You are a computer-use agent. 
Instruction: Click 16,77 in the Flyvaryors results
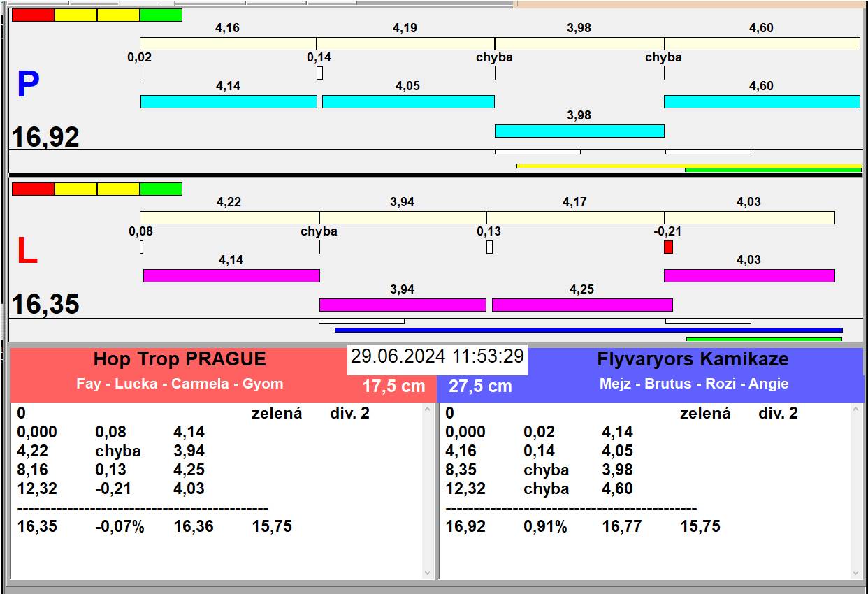(622, 526)
